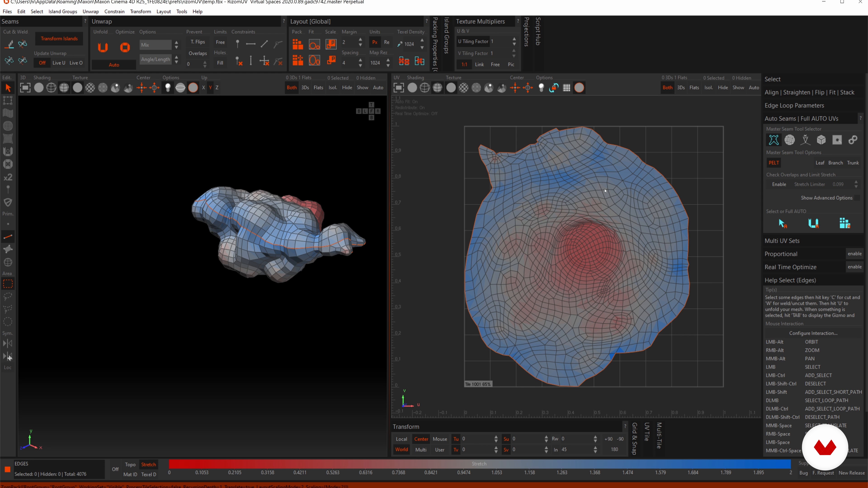Select the arrow select tool in Edit sidebar
This screenshot has height=488, width=868.
pos(8,88)
